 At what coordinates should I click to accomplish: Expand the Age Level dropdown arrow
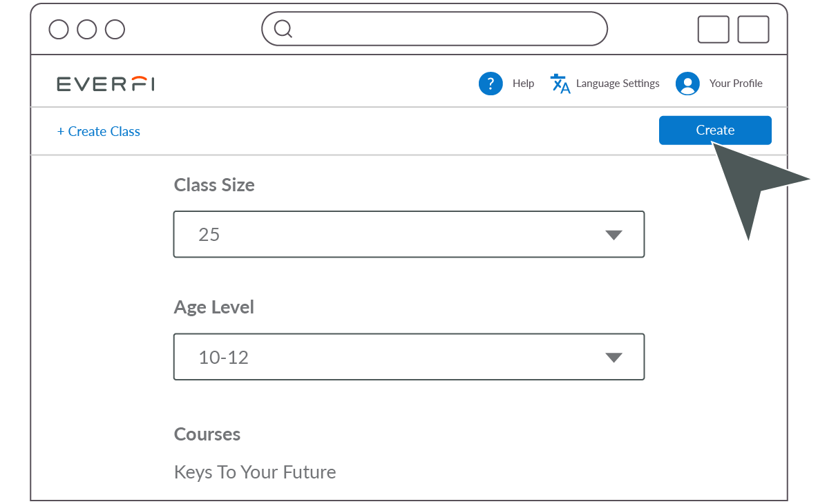(613, 358)
